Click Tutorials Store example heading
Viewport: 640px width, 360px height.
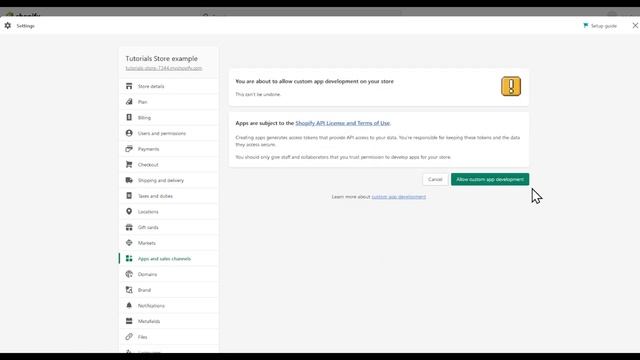tap(162, 58)
